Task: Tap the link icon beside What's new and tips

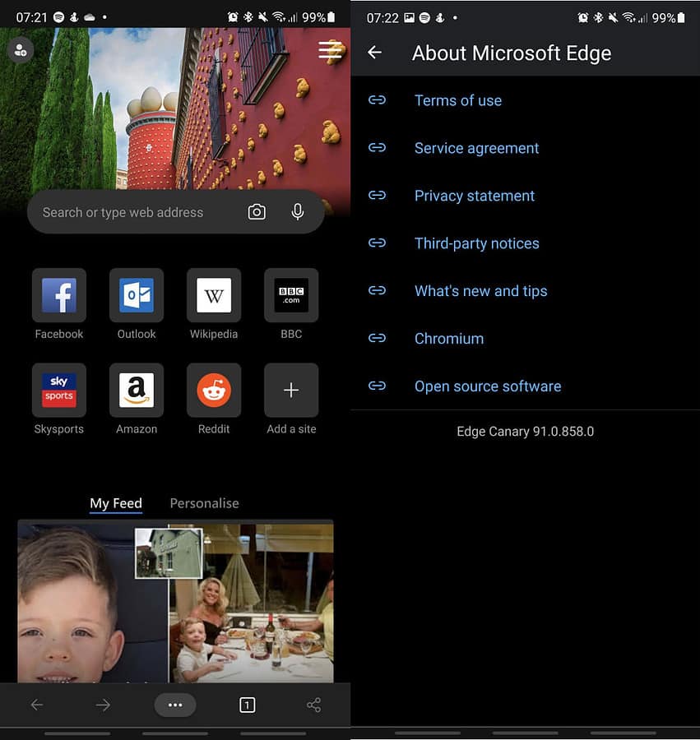Action: coord(377,291)
